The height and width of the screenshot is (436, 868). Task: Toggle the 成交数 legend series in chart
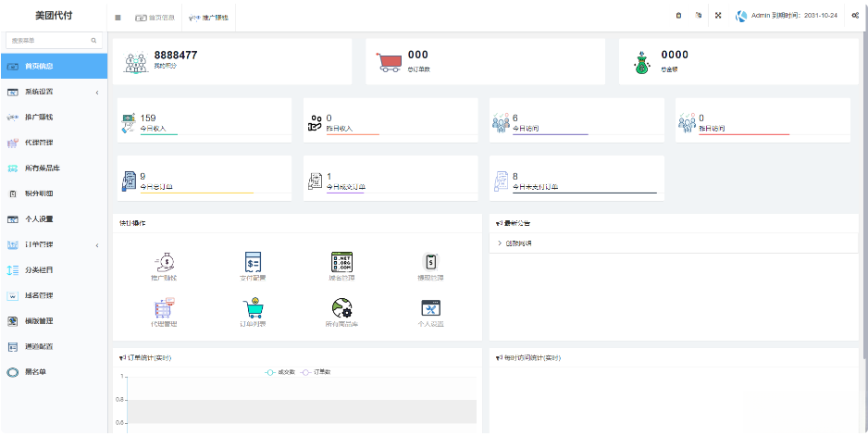pyautogui.click(x=279, y=372)
